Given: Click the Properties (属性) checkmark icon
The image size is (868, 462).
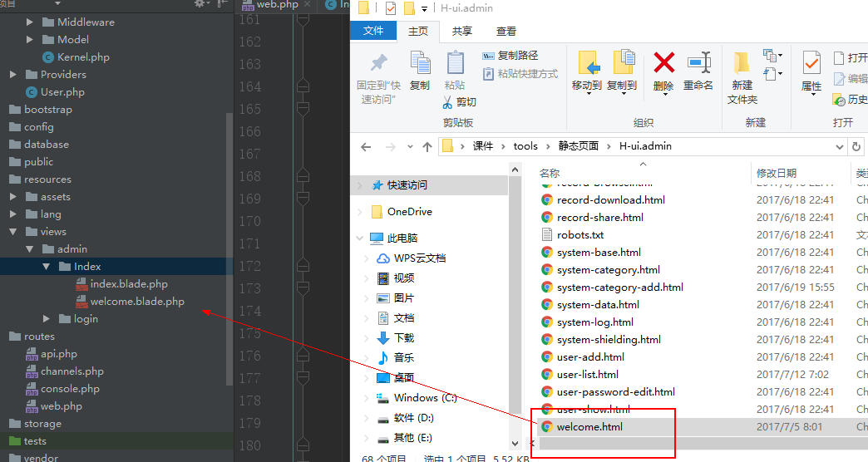Looking at the screenshot, I should pos(811,63).
